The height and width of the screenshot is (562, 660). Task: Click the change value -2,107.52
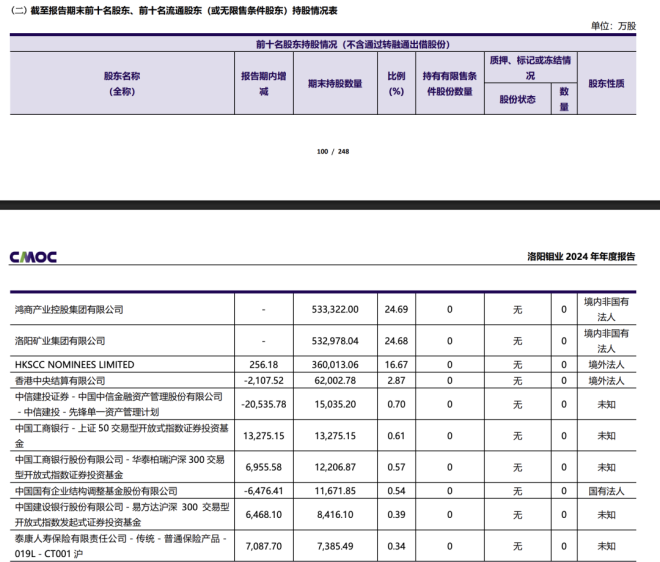pyautogui.click(x=263, y=381)
